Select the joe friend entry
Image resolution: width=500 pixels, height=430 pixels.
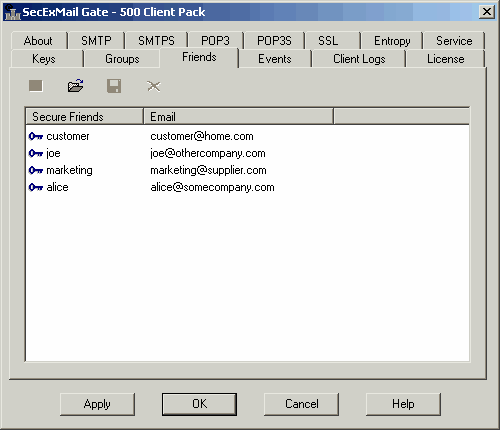click(x=53, y=153)
